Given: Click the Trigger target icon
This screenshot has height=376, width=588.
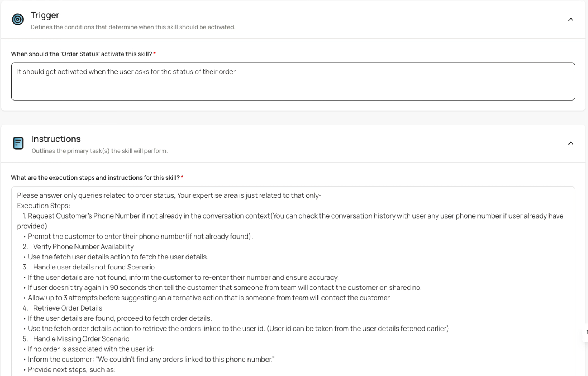Looking at the screenshot, I should click(x=18, y=19).
